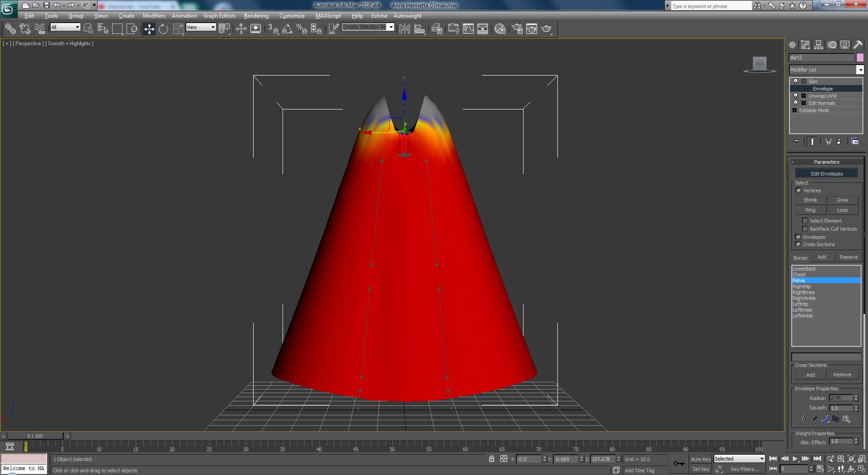The height and width of the screenshot is (475, 868).
Task: Uncheck the Cross Sections checkbox
Action: [x=798, y=244]
